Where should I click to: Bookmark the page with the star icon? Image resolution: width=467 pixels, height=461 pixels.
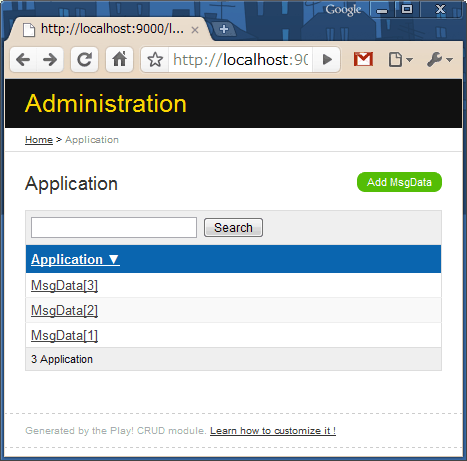pyautogui.click(x=155, y=60)
